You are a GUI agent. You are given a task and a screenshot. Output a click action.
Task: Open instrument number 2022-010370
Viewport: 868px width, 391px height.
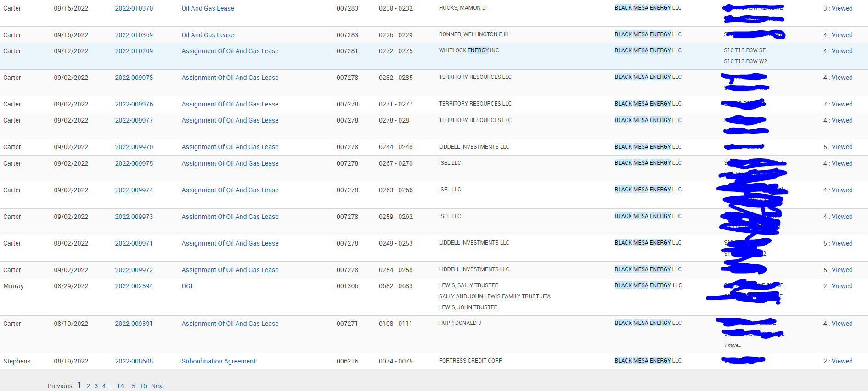(134, 8)
